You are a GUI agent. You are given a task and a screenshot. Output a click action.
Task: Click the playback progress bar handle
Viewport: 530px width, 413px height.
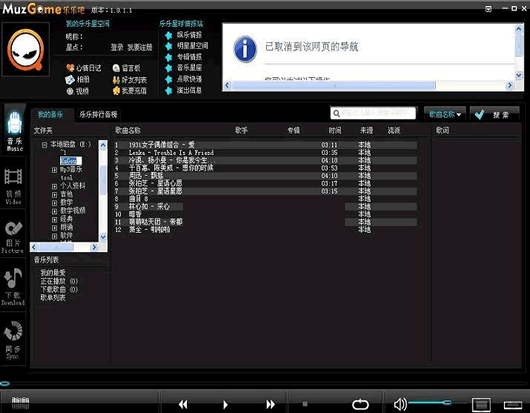pyautogui.click(x=5, y=383)
